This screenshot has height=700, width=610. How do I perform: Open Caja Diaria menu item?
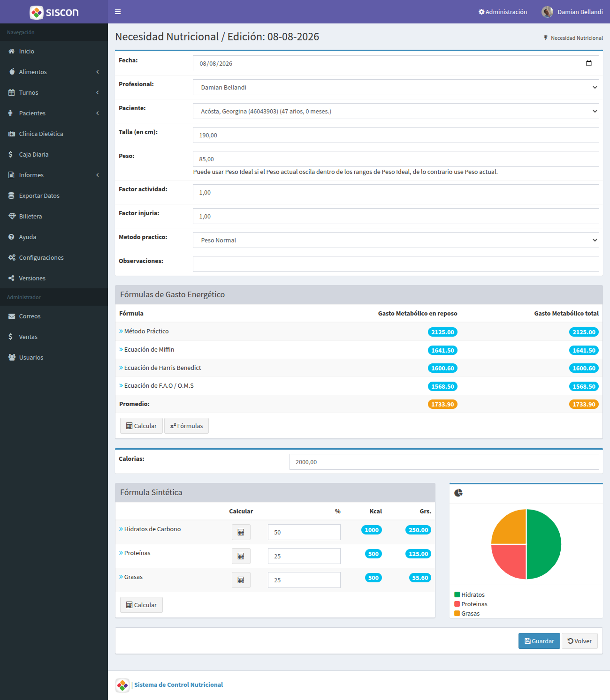point(54,154)
